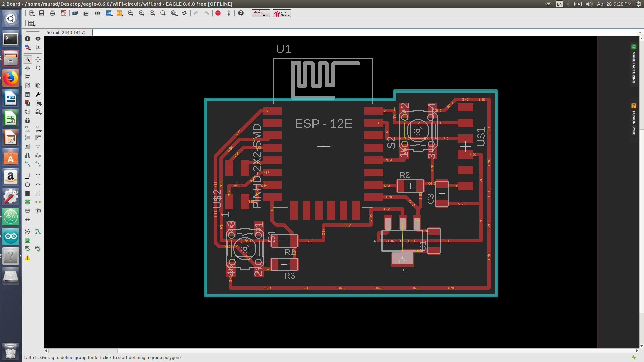
Task: Open the command history dropdown arrow
Action: click(x=640, y=33)
